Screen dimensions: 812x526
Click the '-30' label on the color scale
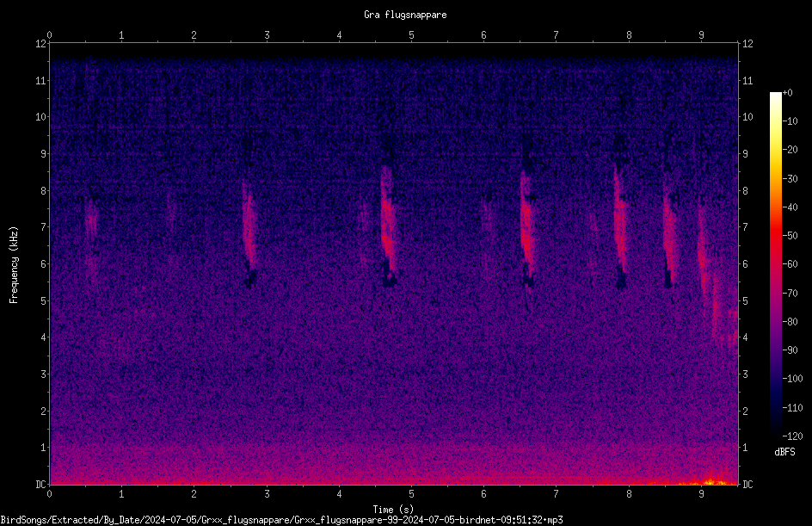pos(790,179)
